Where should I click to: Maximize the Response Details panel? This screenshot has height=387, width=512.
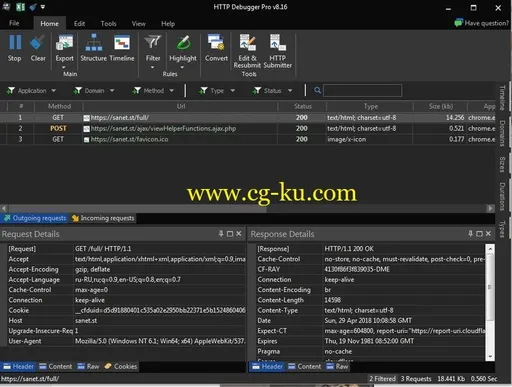(x=479, y=234)
